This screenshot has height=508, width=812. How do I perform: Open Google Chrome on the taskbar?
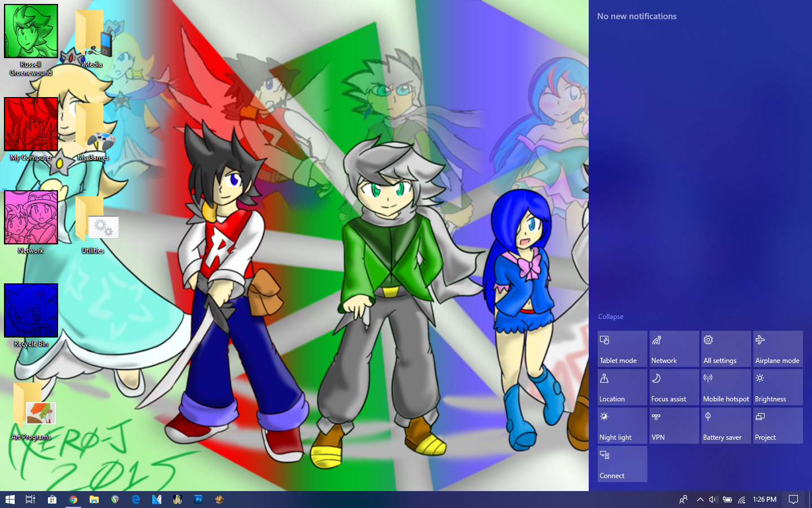73,500
